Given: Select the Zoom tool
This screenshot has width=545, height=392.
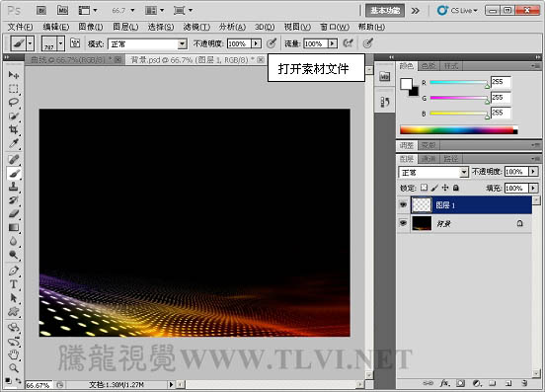Looking at the screenshot, I should tap(14, 368).
